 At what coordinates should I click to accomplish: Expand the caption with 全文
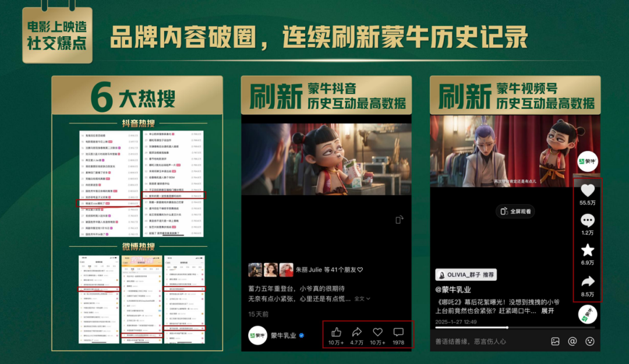pyautogui.click(x=362, y=299)
